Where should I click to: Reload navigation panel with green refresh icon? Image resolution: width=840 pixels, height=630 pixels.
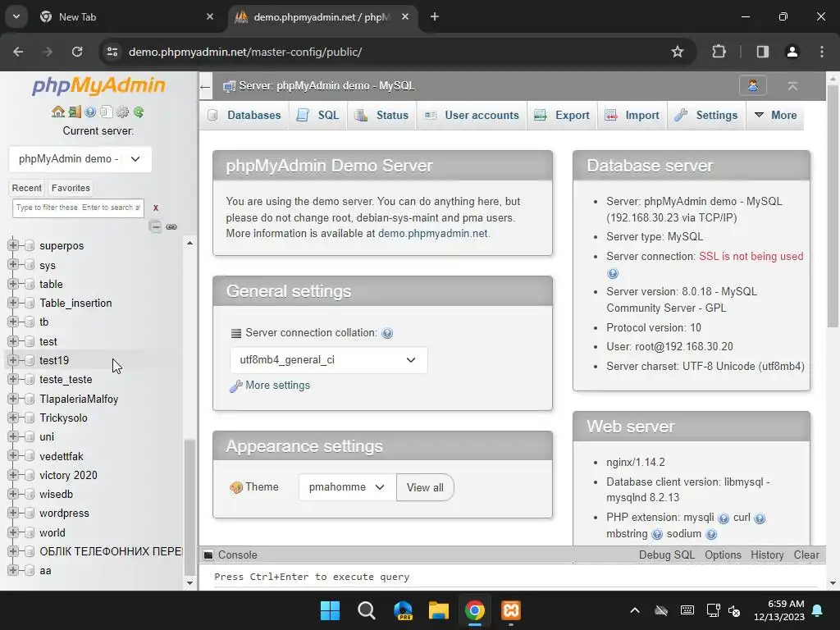click(x=139, y=112)
